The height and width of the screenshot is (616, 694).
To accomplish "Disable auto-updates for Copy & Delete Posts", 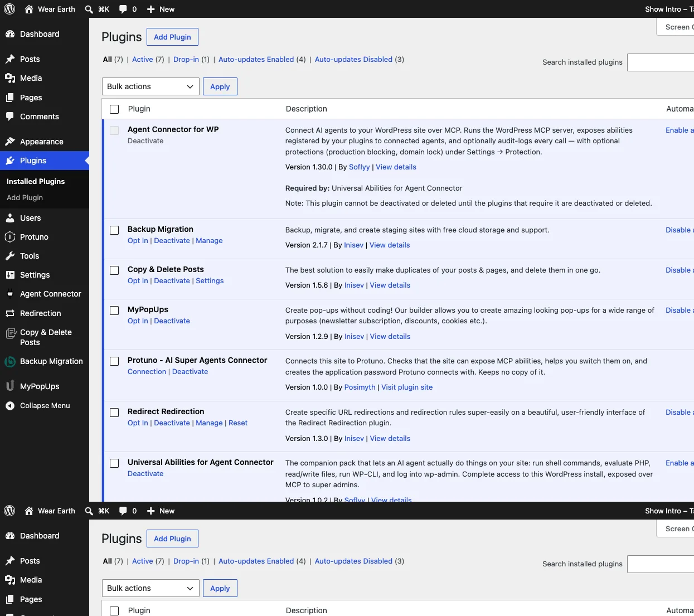I will click(x=680, y=270).
